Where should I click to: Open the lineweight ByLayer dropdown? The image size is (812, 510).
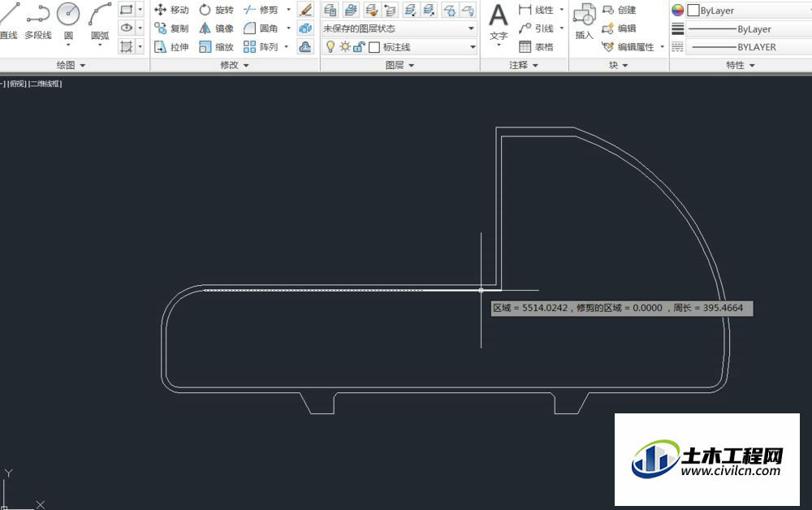click(749, 29)
